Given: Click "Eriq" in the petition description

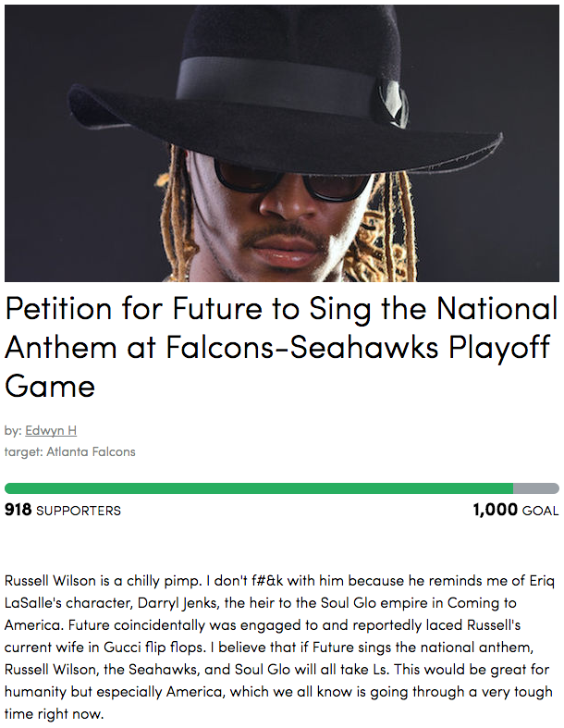Looking at the screenshot, I should click(x=546, y=582).
